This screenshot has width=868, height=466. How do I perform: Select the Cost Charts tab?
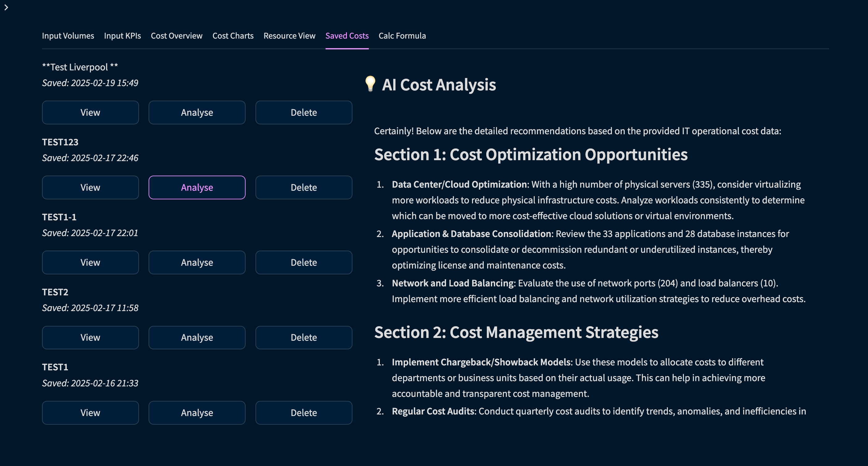click(x=233, y=36)
